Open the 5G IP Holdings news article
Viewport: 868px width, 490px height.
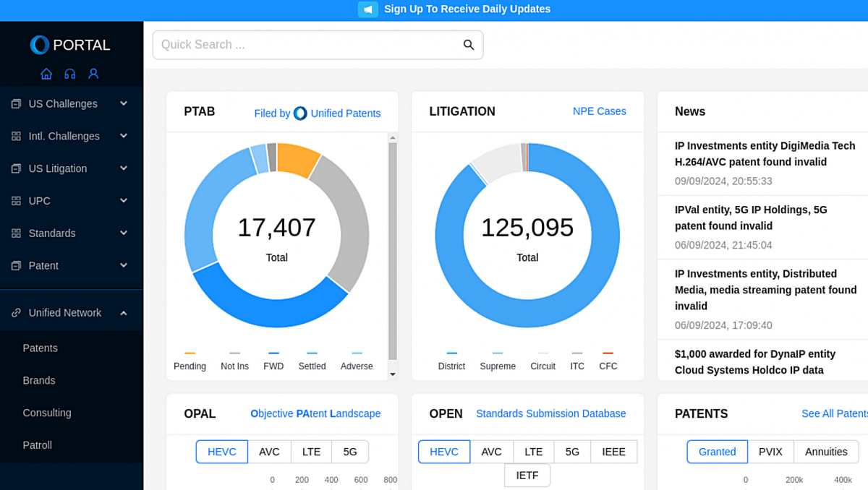coord(751,218)
